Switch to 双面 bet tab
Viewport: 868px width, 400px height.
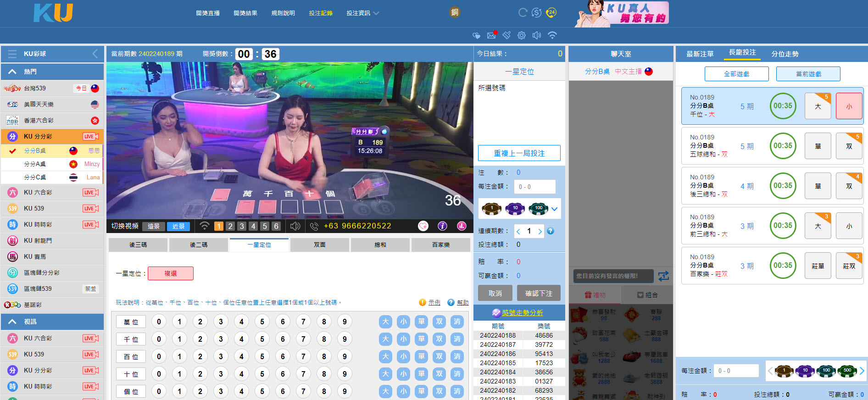(x=320, y=245)
